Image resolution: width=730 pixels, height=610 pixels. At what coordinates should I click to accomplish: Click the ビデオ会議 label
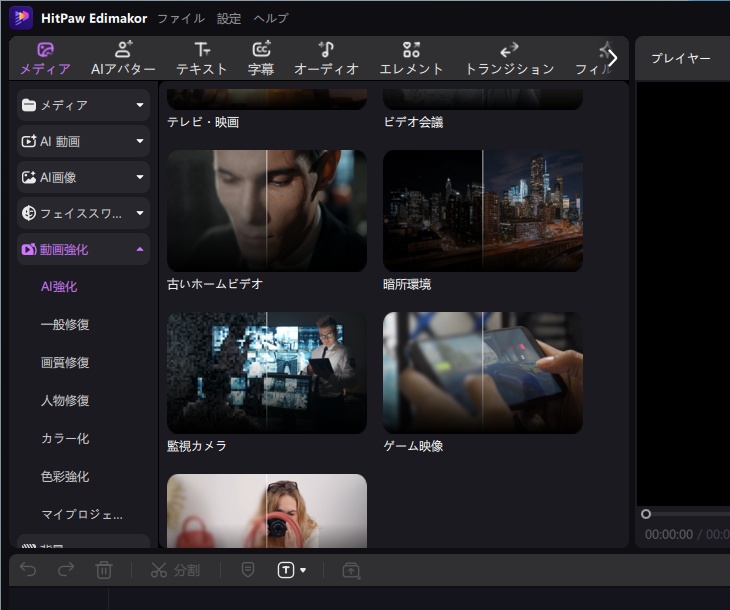click(413, 122)
